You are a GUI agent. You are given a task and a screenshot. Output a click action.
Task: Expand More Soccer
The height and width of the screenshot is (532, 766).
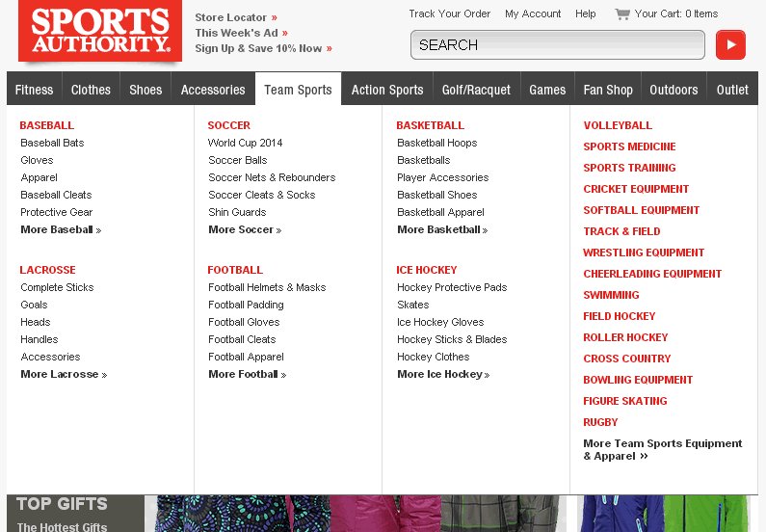tap(246, 229)
